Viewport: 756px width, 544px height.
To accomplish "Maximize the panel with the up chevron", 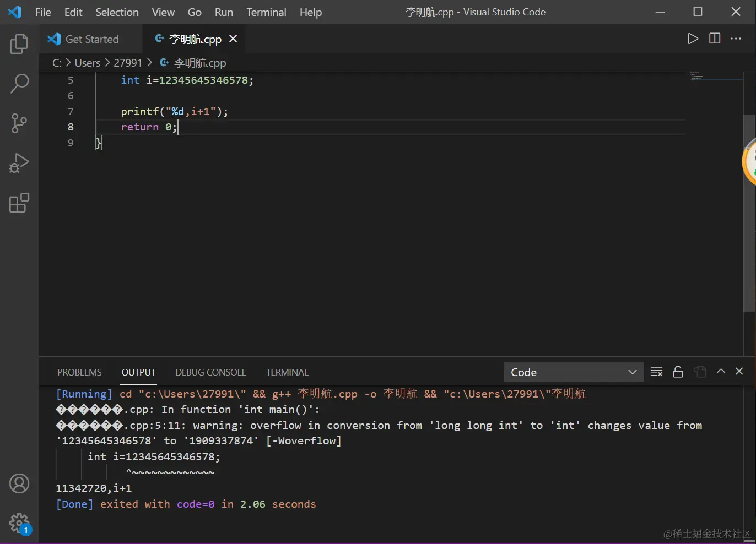I will [x=721, y=371].
